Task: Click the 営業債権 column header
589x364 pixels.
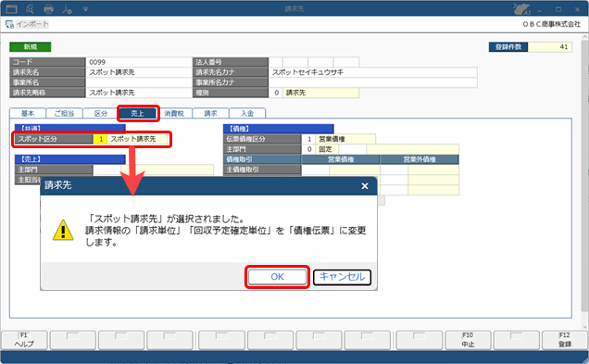Action: point(341,159)
